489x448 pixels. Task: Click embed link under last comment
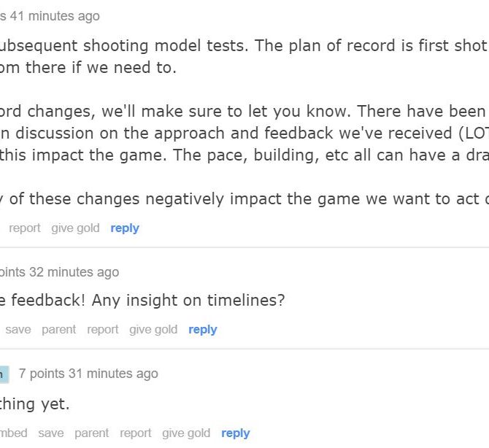[13, 433]
